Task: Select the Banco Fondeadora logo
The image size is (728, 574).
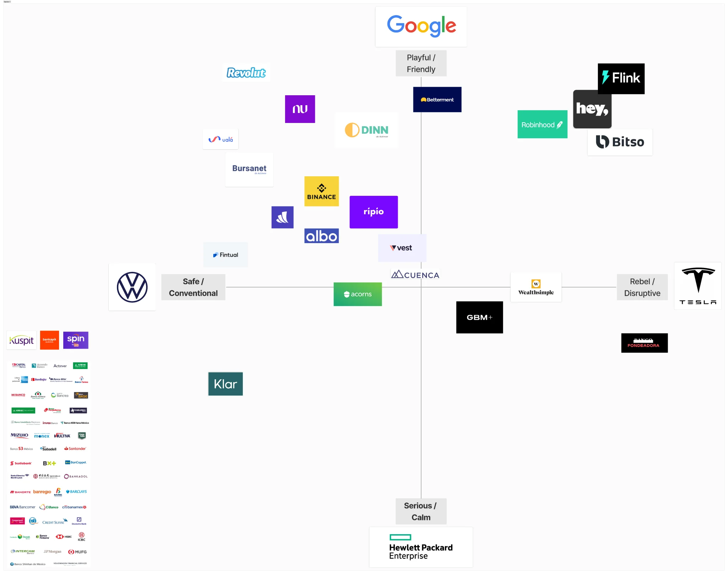Action: (644, 343)
